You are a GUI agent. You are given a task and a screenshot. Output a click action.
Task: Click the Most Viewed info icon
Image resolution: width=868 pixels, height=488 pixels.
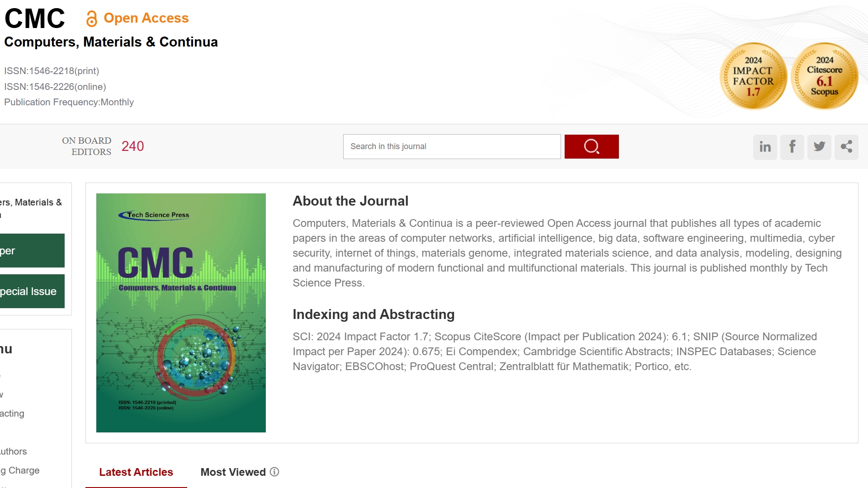pos(274,472)
